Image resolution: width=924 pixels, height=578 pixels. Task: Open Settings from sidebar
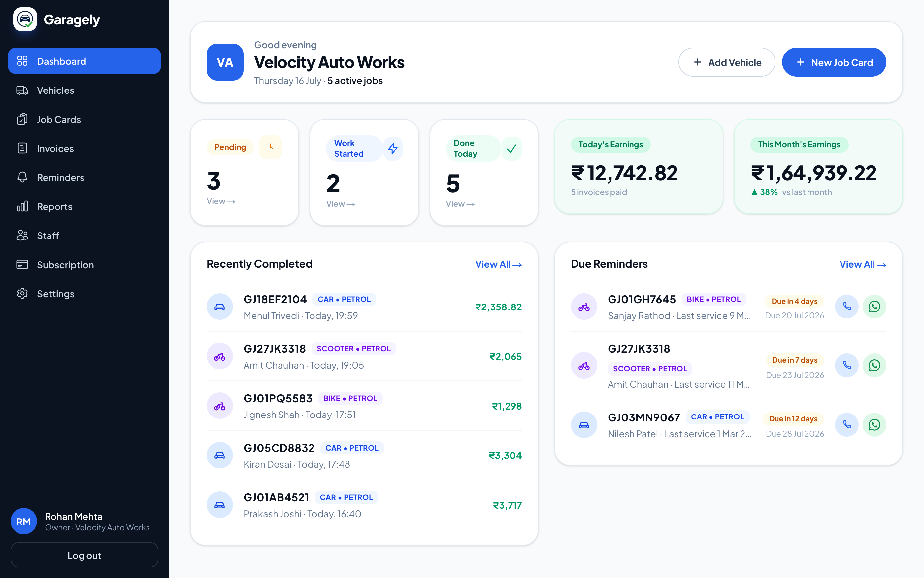point(84,294)
